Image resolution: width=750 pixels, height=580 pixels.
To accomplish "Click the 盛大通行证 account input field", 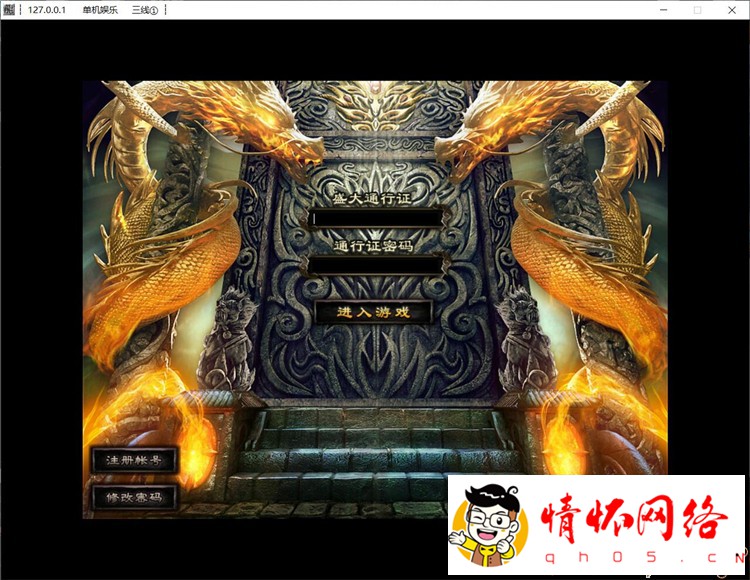I will 376,219.
